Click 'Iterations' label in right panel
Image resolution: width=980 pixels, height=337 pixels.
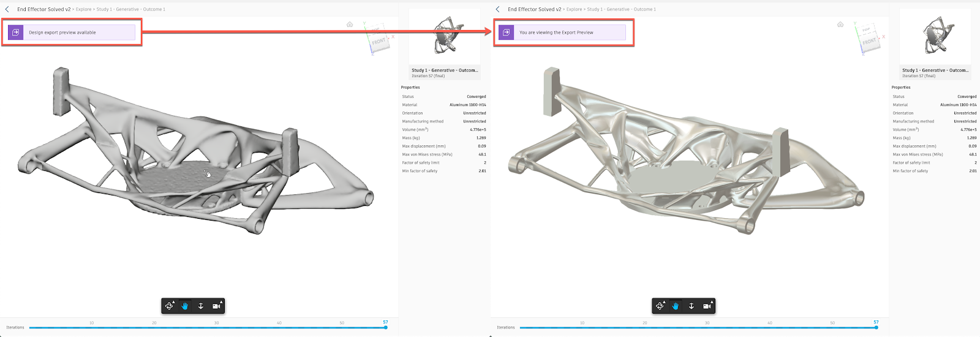[x=506, y=327]
